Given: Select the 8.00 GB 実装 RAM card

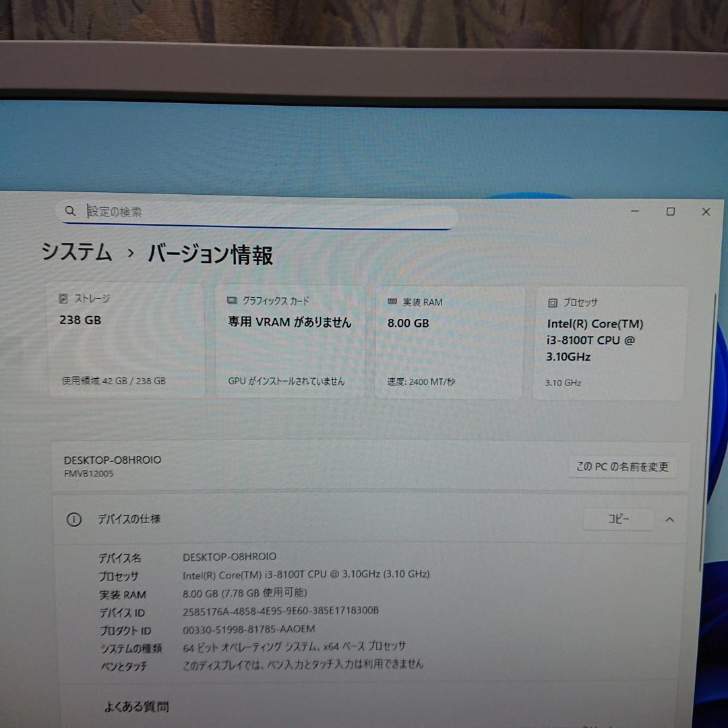Looking at the screenshot, I should click(448, 340).
